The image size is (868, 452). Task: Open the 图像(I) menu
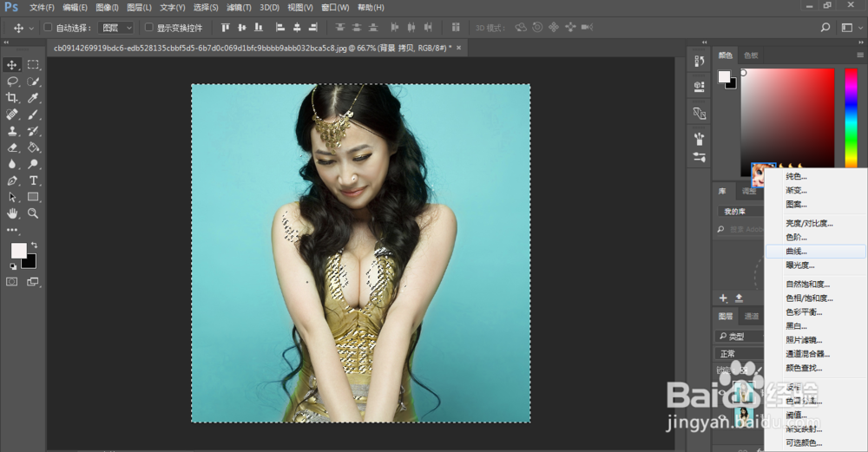coord(107,8)
